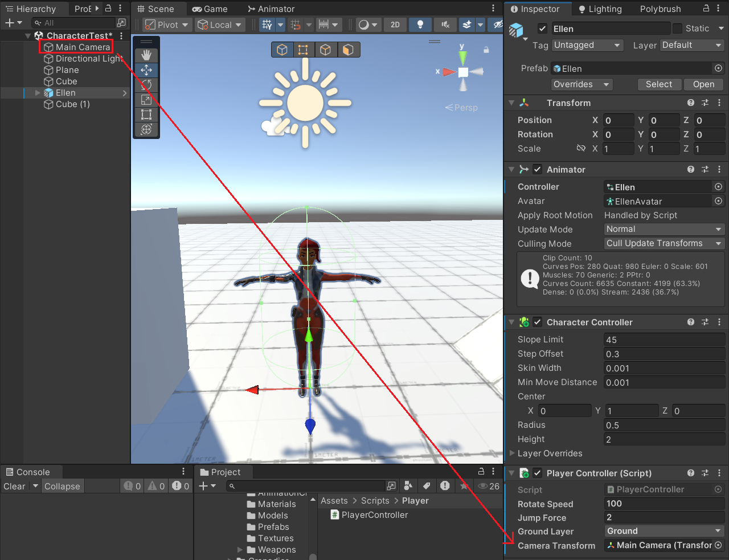Screen dimensions: 729x560
Task: Click Transform component help icon
Action: pos(691,103)
